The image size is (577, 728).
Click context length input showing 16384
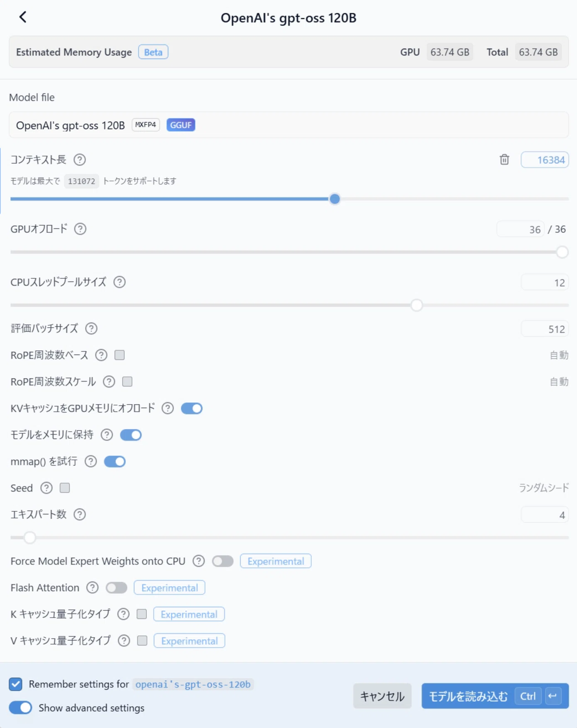[x=545, y=160]
